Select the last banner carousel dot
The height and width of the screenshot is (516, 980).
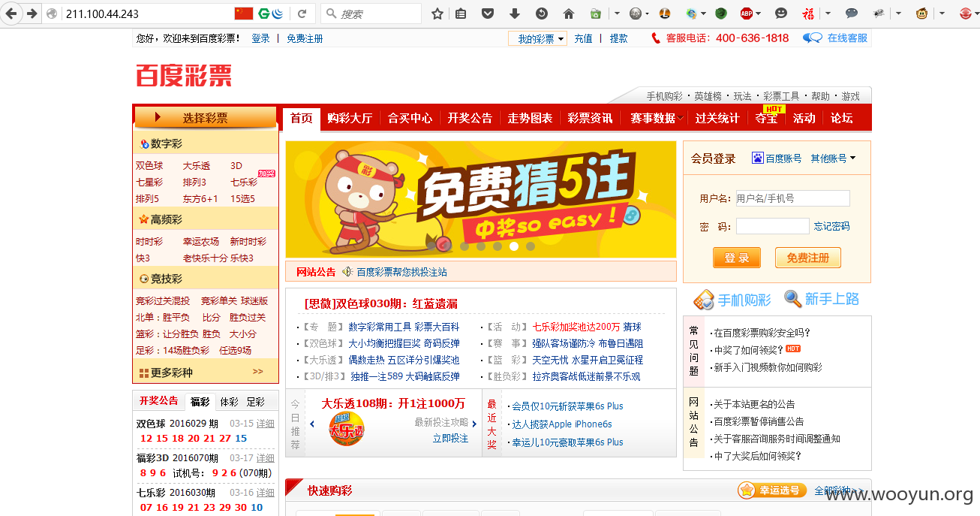531,246
